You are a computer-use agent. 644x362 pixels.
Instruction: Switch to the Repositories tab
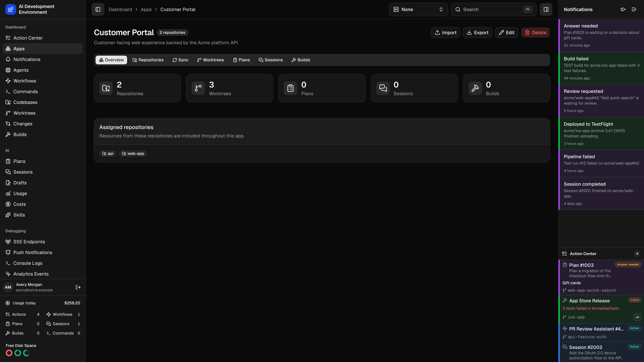pyautogui.click(x=148, y=60)
